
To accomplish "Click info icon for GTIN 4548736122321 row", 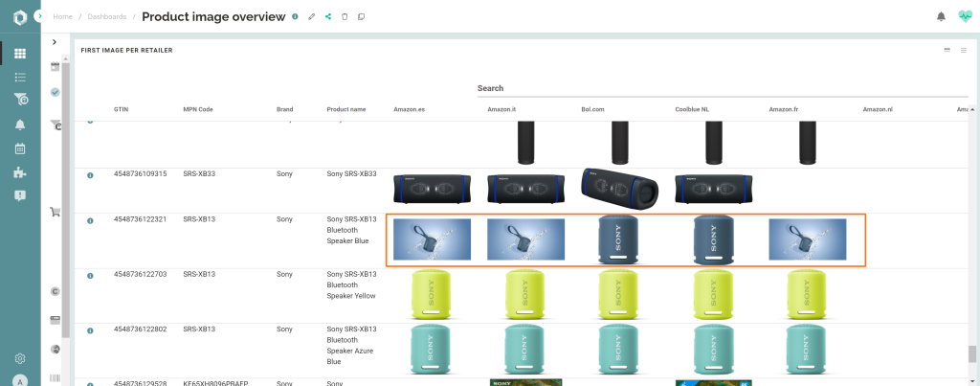I will (x=90, y=221).
